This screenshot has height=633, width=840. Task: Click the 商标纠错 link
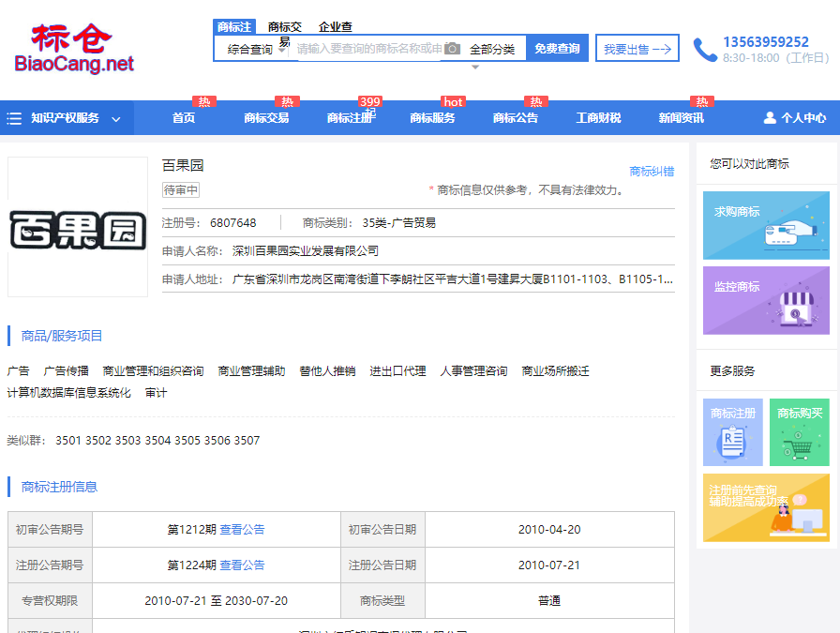652,172
